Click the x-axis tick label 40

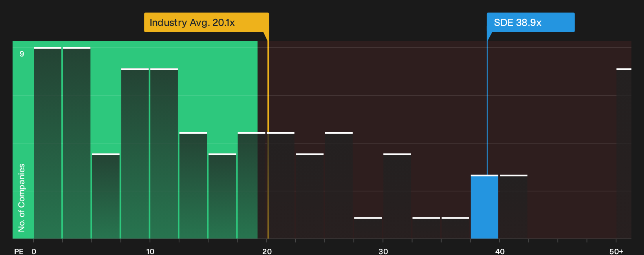coord(500,251)
